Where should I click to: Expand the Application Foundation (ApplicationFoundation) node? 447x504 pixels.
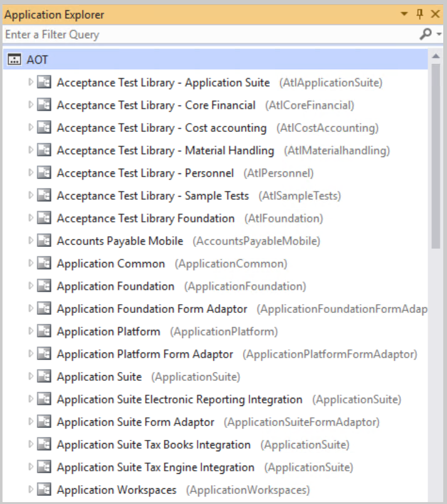tap(31, 286)
